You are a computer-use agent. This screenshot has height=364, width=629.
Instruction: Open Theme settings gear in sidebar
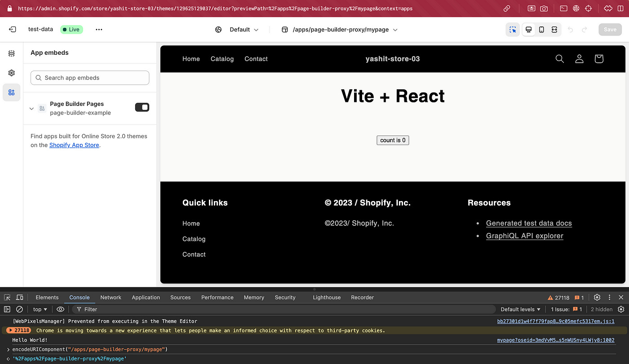12,73
